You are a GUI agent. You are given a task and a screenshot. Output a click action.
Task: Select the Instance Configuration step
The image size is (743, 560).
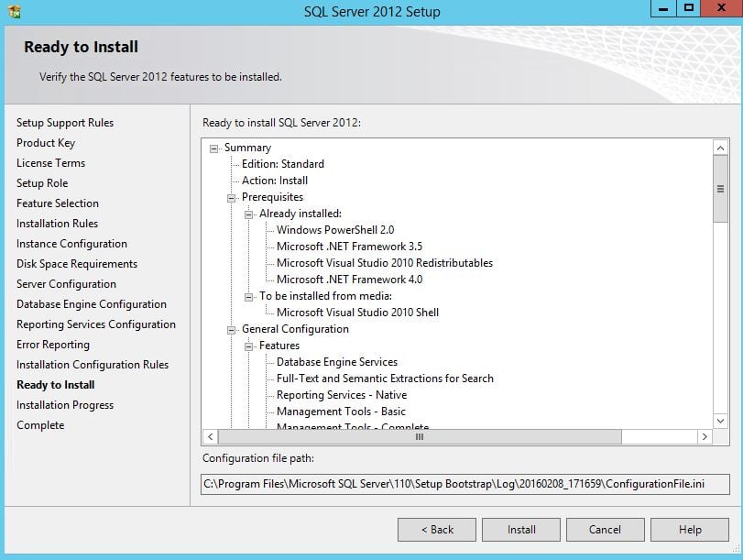click(71, 244)
